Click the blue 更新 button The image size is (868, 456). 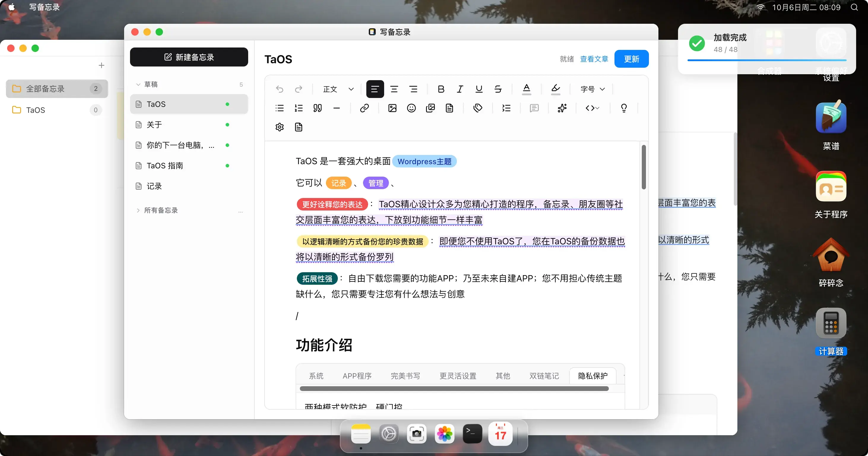click(631, 59)
